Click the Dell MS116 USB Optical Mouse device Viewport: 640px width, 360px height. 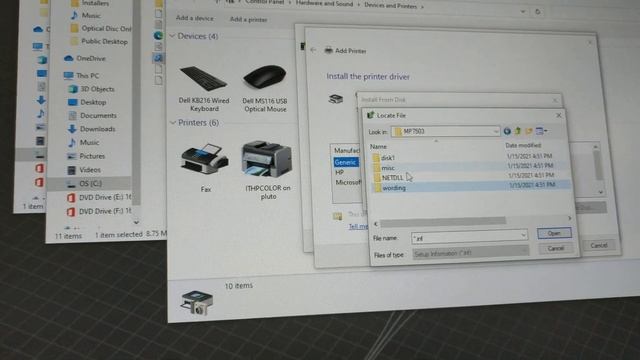(265, 88)
